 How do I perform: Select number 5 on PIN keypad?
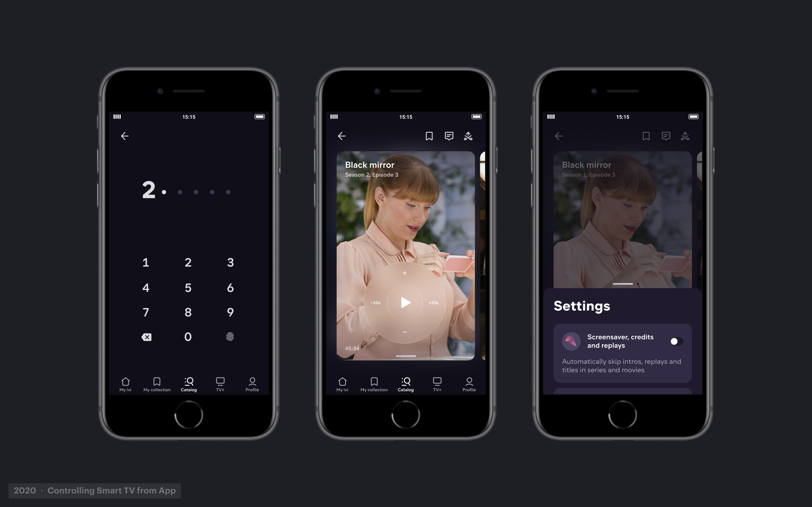188,287
